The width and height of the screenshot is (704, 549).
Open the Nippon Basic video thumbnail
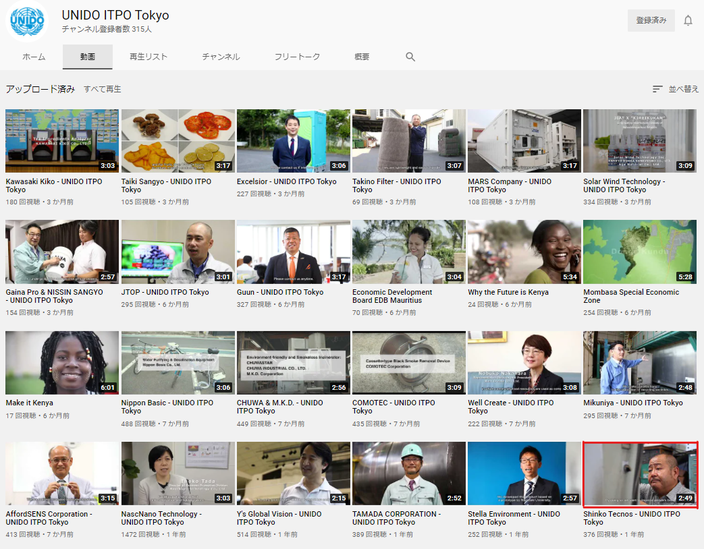(x=178, y=363)
